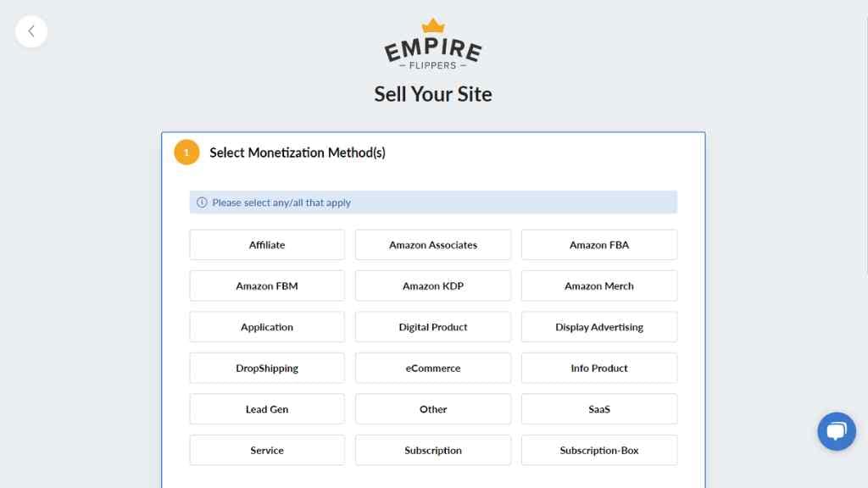Click the orange step 1 badge
Image resolution: width=868 pixels, height=488 pixels.
click(x=186, y=152)
